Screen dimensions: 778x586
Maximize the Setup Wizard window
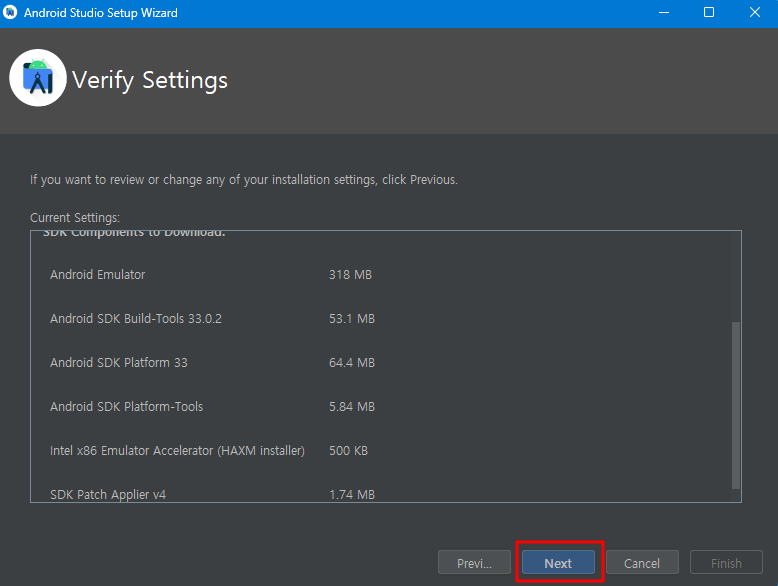point(709,12)
